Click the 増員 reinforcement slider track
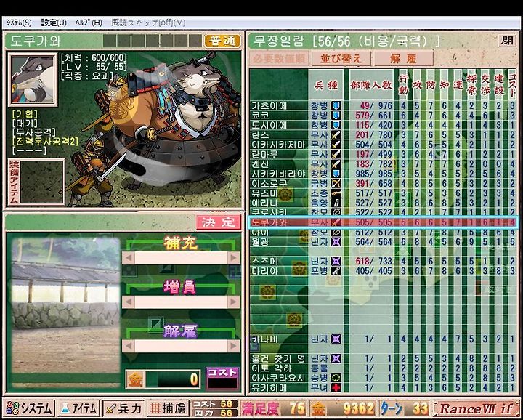 [181, 302]
